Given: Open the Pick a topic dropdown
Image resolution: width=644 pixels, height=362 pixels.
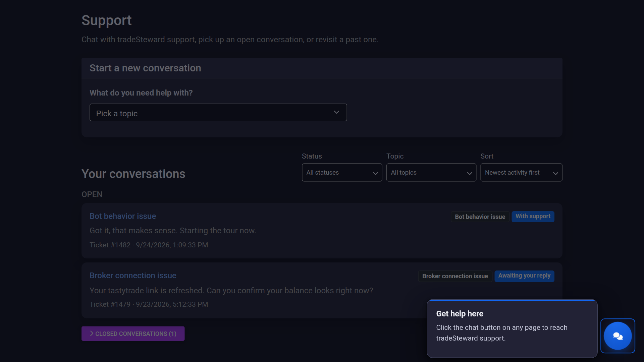Looking at the screenshot, I should 218,112.
